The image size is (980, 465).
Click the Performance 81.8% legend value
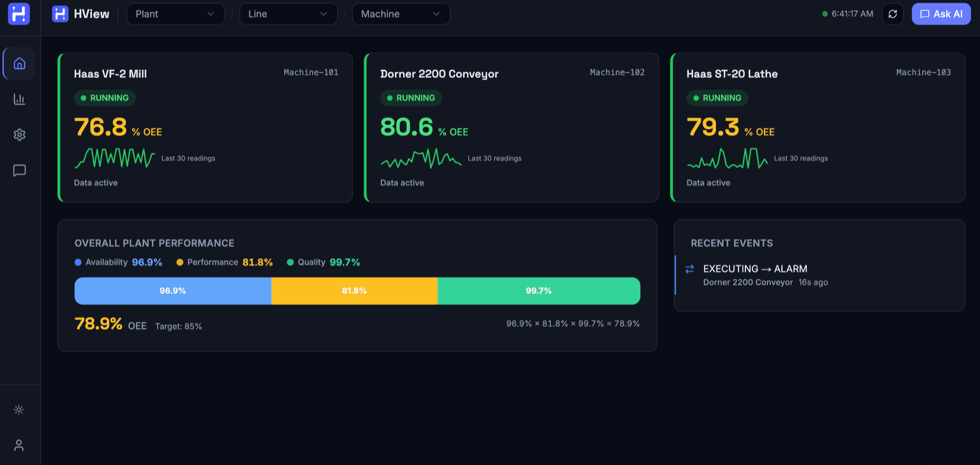click(257, 262)
